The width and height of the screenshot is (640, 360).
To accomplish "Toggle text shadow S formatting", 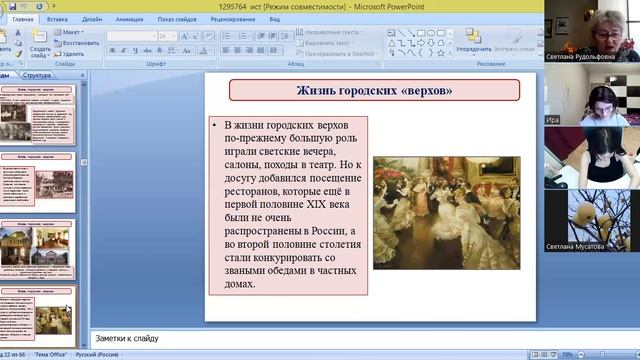I will tap(160, 51).
